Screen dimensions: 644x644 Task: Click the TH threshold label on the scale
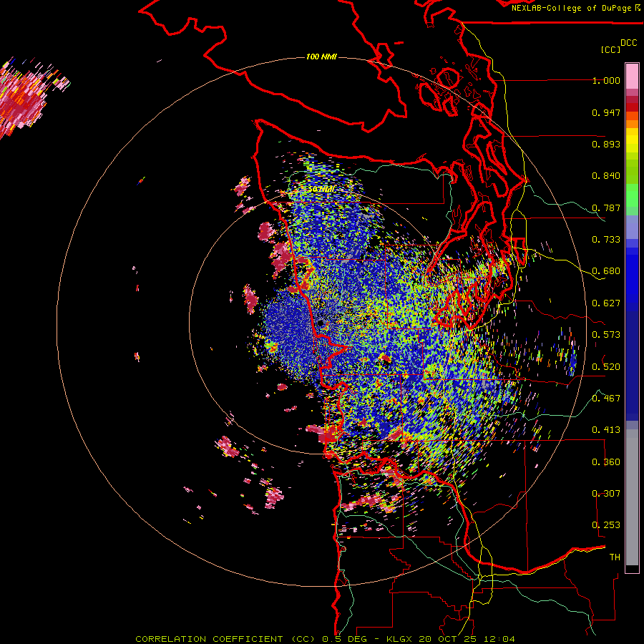pyautogui.click(x=615, y=557)
